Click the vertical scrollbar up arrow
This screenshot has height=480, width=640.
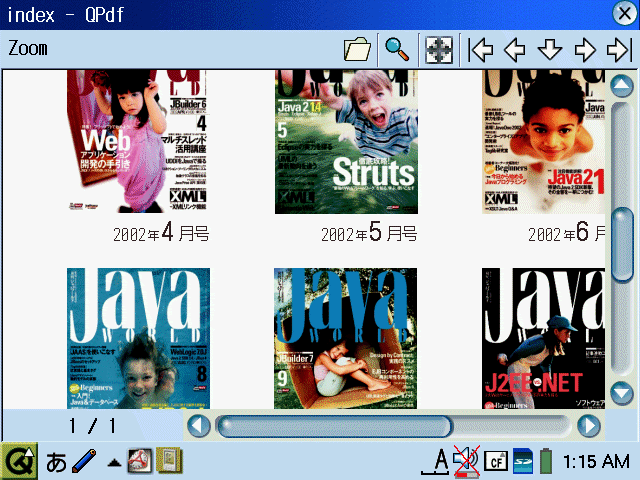(622, 85)
